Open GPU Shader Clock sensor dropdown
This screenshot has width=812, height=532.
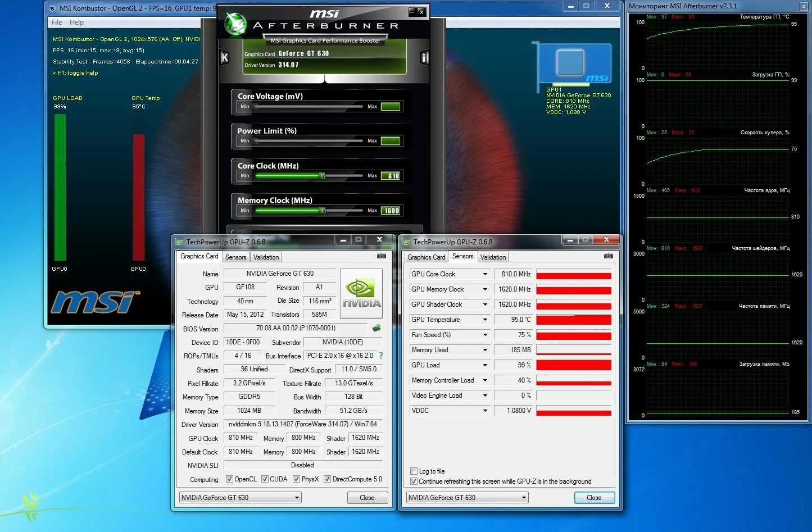[485, 304]
